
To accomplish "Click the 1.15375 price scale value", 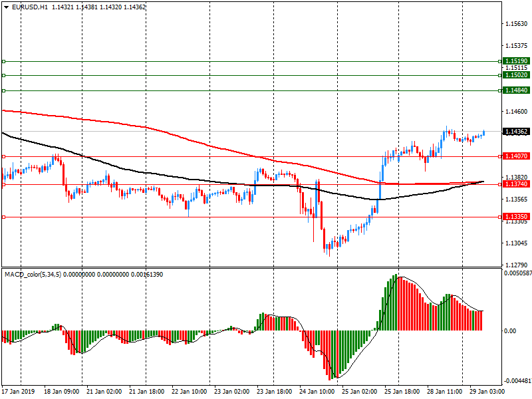I will point(517,45).
